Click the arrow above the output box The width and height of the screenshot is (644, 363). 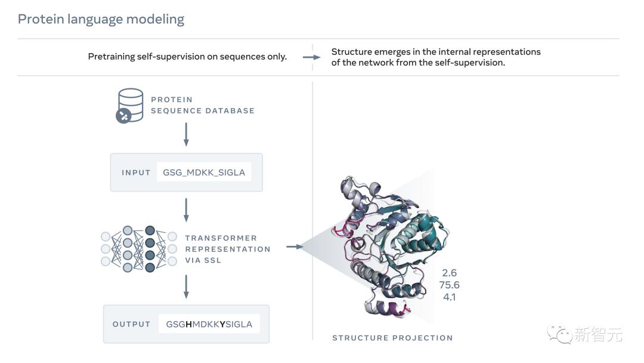pos(186,287)
